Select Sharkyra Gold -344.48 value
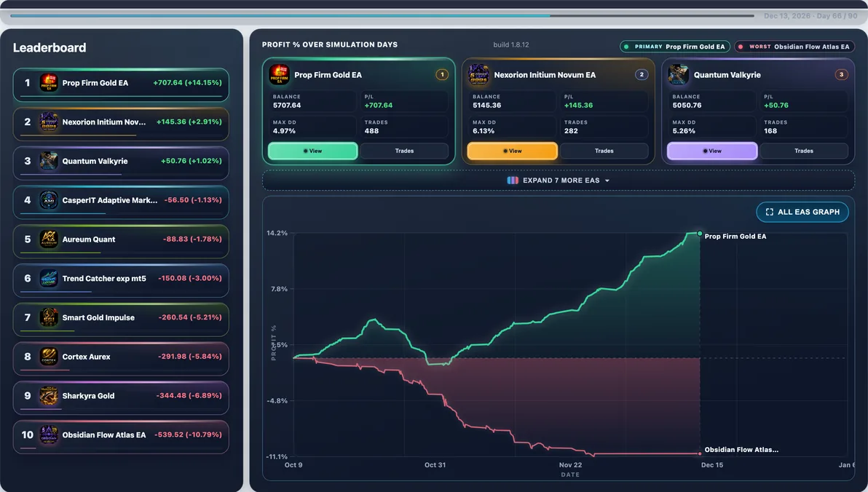This screenshot has height=492, width=868. [189, 396]
